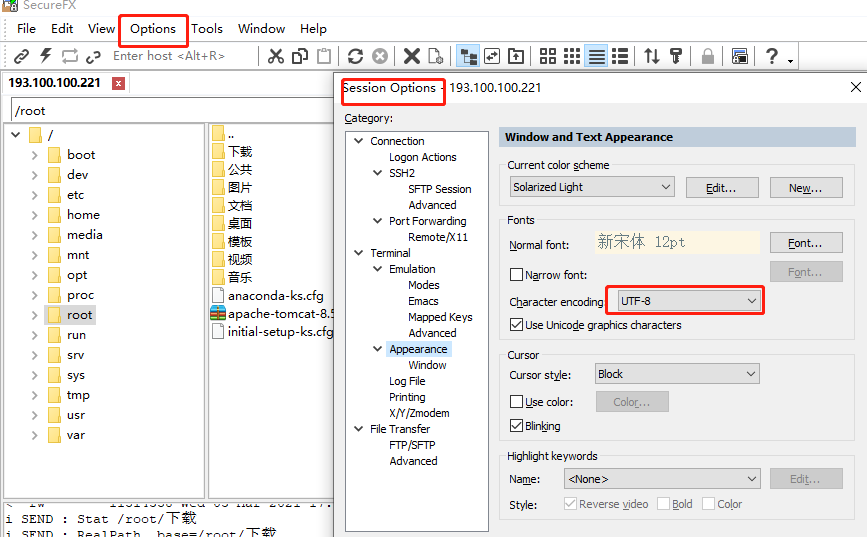
Task: Click the /root path field
Action: coord(171,111)
